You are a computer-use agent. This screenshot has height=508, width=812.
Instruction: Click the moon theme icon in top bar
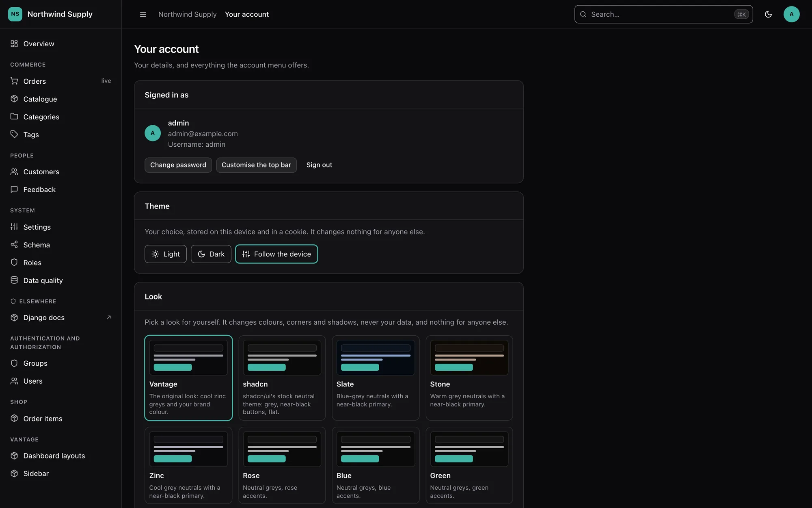(x=768, y=14)
